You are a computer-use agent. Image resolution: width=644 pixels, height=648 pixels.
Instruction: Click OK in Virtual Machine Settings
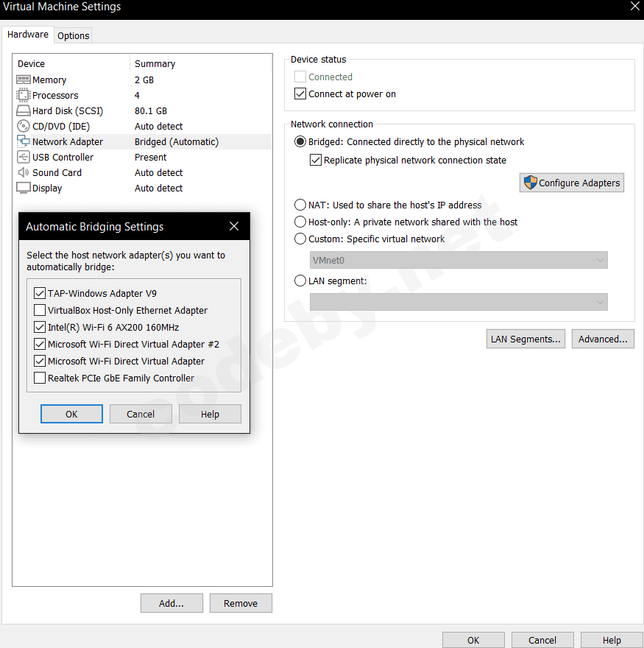(x=473, y=640)
